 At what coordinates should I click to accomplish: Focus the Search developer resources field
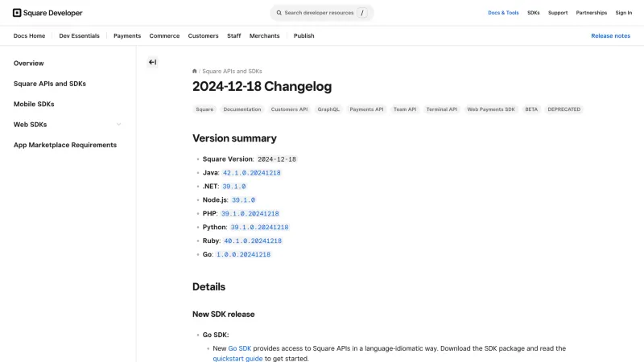tap(321, 13)
